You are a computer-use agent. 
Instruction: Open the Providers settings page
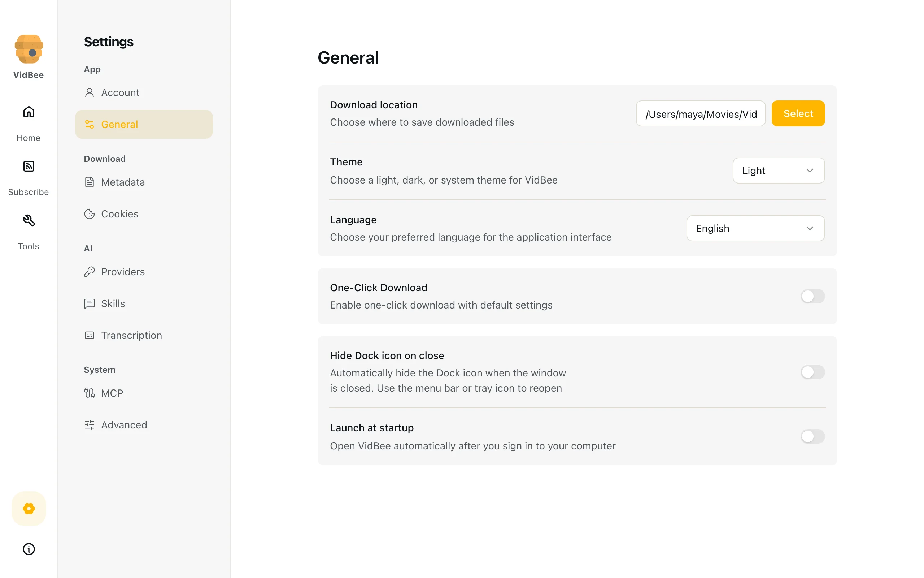click(144, 271)
